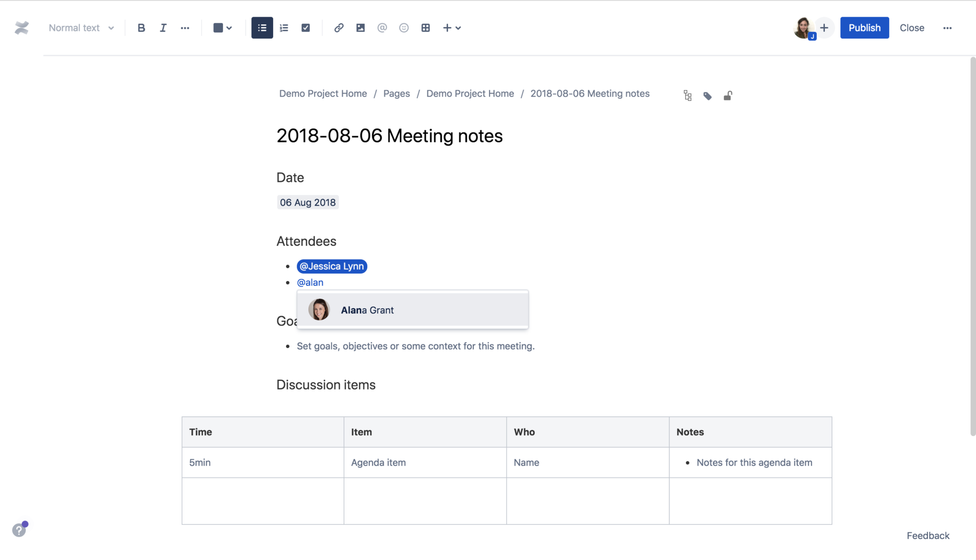Enable numbered list formatting

coord(284,28)
